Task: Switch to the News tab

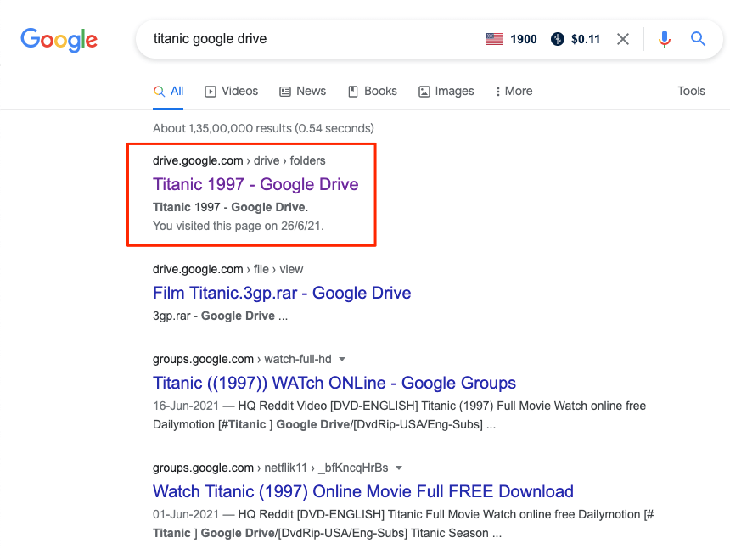Action: [x=303, y=92]
